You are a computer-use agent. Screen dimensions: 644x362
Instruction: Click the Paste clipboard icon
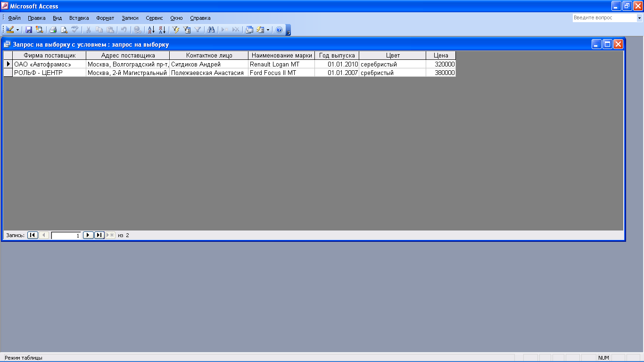tap(110, 30)
